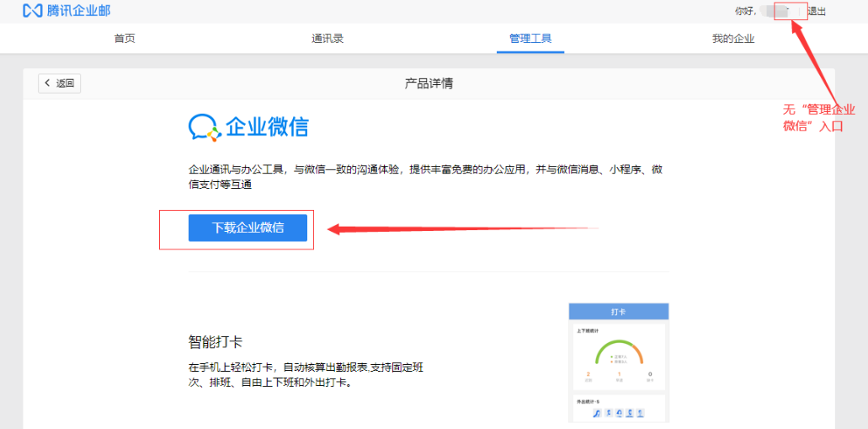Click the 企业微信 product name heading
This screenshot has width=868, height=429.
pos(267,127)
